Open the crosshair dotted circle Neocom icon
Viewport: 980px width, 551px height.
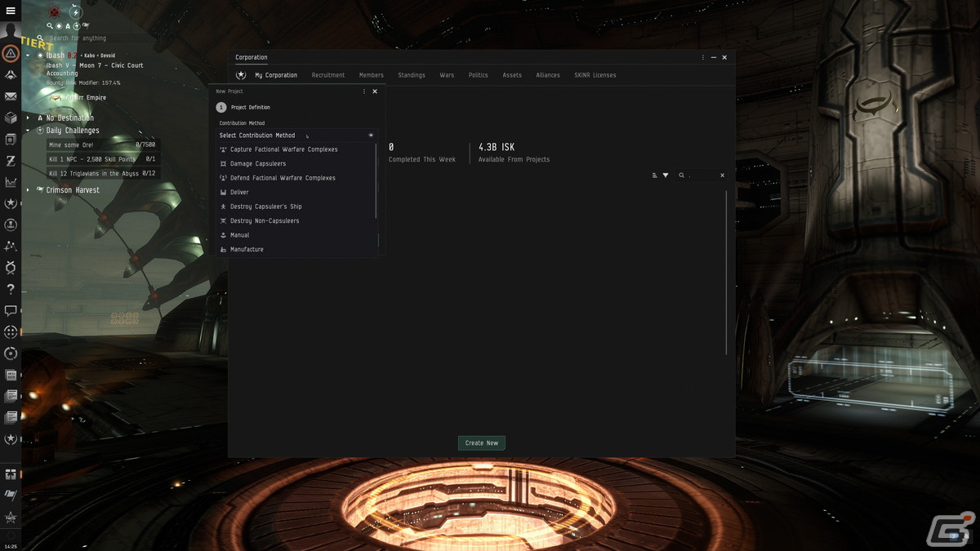[x=11, y=332]
